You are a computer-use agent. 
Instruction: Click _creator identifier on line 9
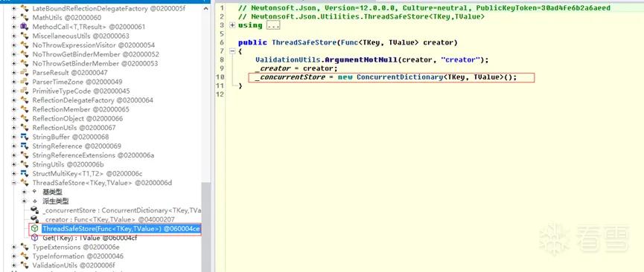(x=272, y=68)
